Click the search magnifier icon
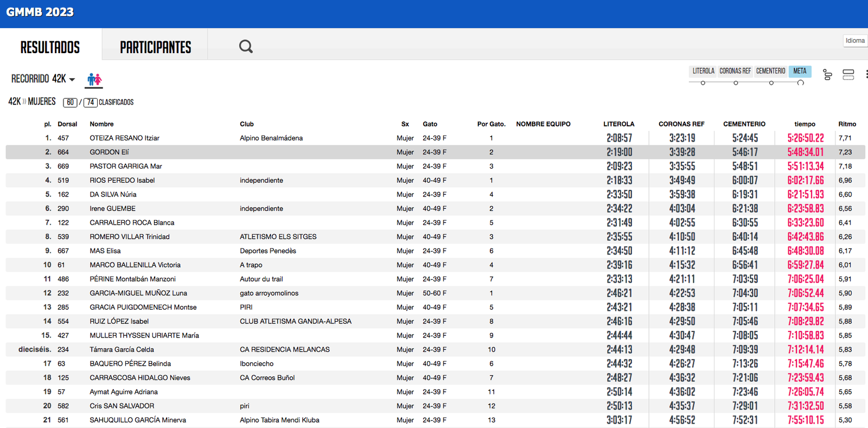Image resolution: width=868 pixels, height=428 pixels. pos(246,47)
